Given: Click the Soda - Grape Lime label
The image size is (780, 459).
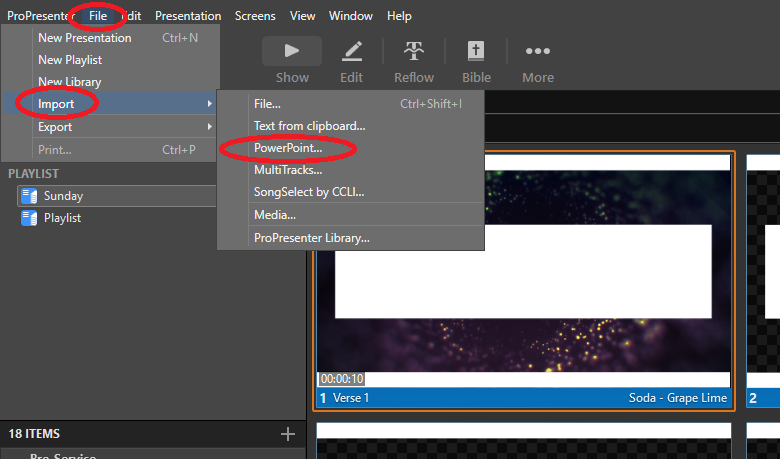Looking at the screenshot, I should click(x=678, y=398).
